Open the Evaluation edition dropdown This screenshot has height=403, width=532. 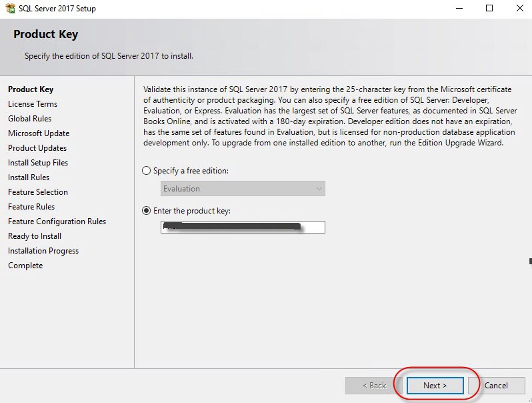(243, 188)
